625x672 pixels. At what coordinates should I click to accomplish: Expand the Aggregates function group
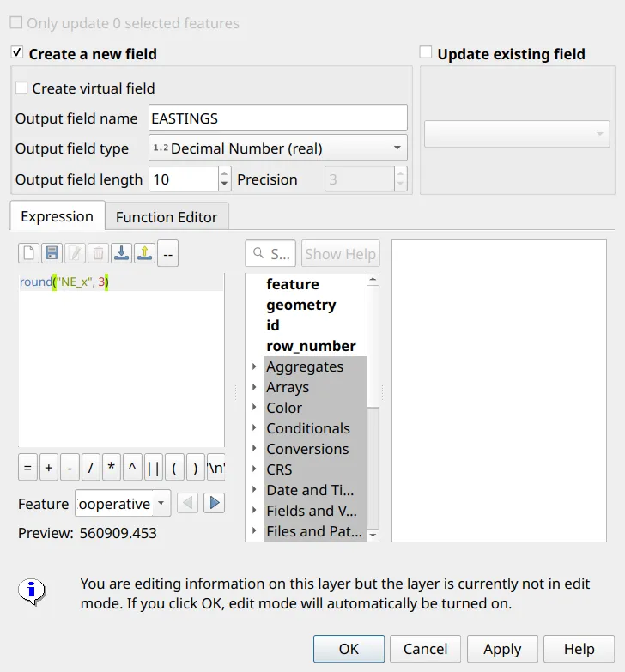(x=254, y=366)
